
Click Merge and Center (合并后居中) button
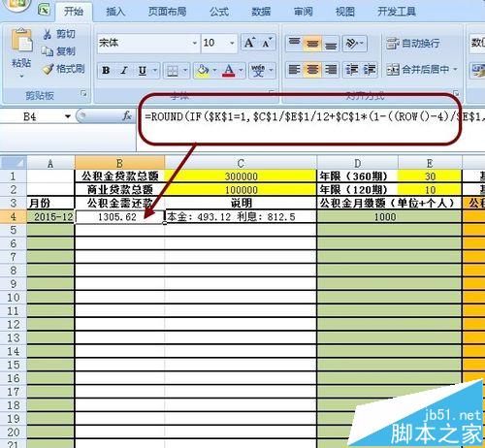click(417, 70)
